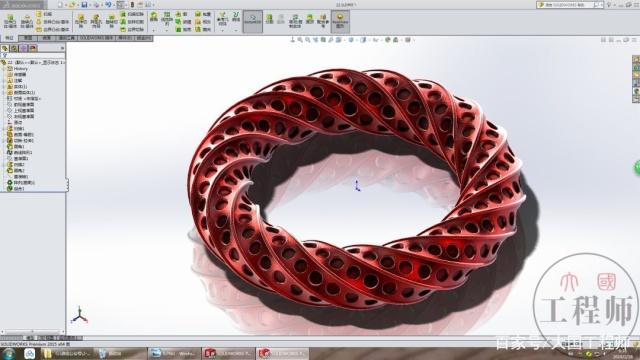This screenshot has width=640, height=360.
Task: Open the Curves dropdown arrow
Action: tap(236, 30)
